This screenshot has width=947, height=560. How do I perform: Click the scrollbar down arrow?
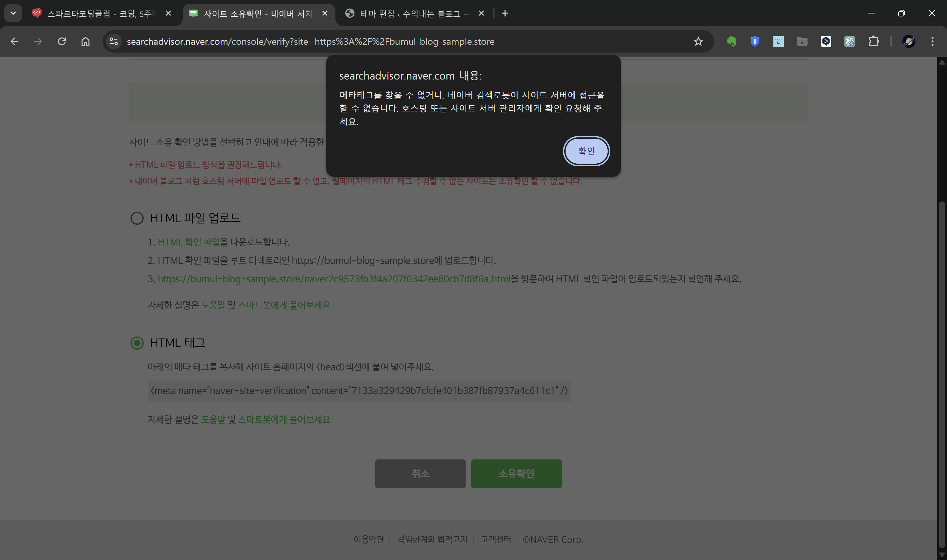tap(942, 555)
